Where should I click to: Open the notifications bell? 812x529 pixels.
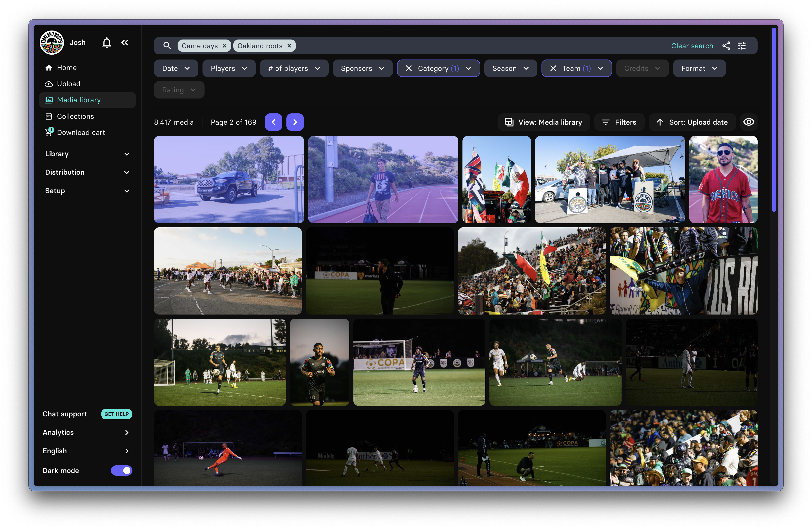click(x=107, y=43)
